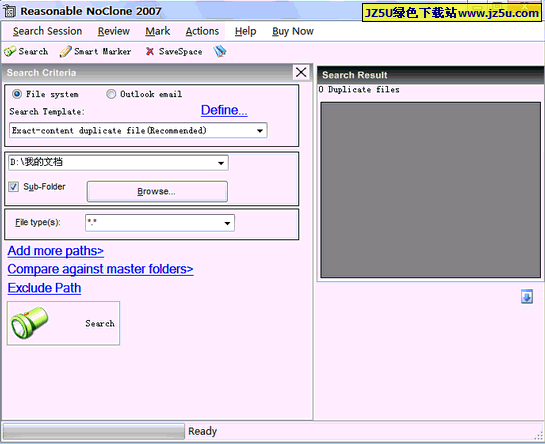Select the Outlook email radio button
The image size is (545, 444).
pos(111,94)
